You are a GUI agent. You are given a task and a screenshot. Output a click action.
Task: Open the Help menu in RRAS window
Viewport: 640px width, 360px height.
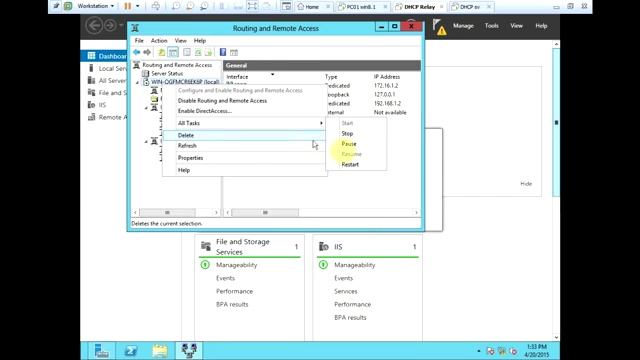pyautogui.click(x=200, y=40)
